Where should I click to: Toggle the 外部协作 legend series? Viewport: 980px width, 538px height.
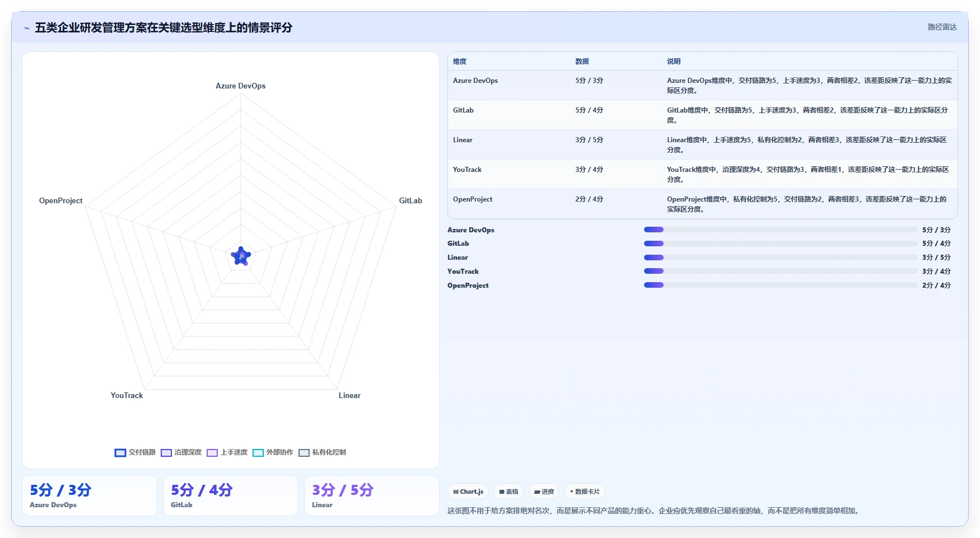pos(273,452)
